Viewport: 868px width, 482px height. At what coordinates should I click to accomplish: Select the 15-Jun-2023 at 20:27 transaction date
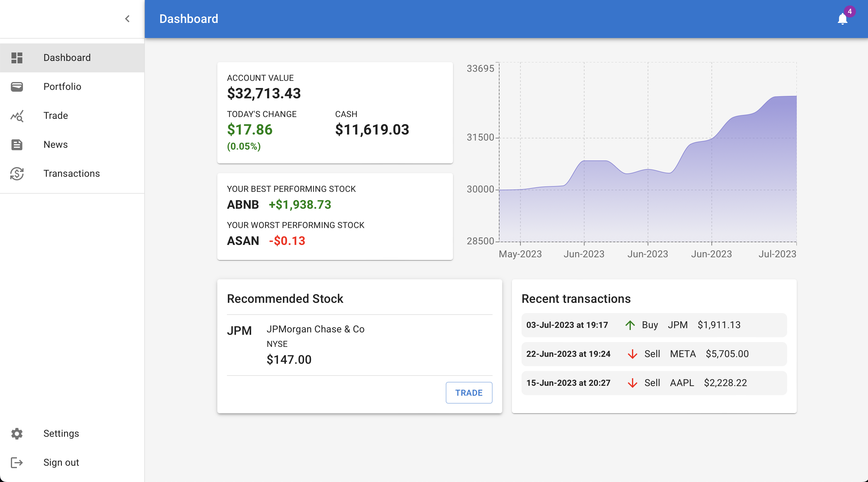[x=568, y=383]
